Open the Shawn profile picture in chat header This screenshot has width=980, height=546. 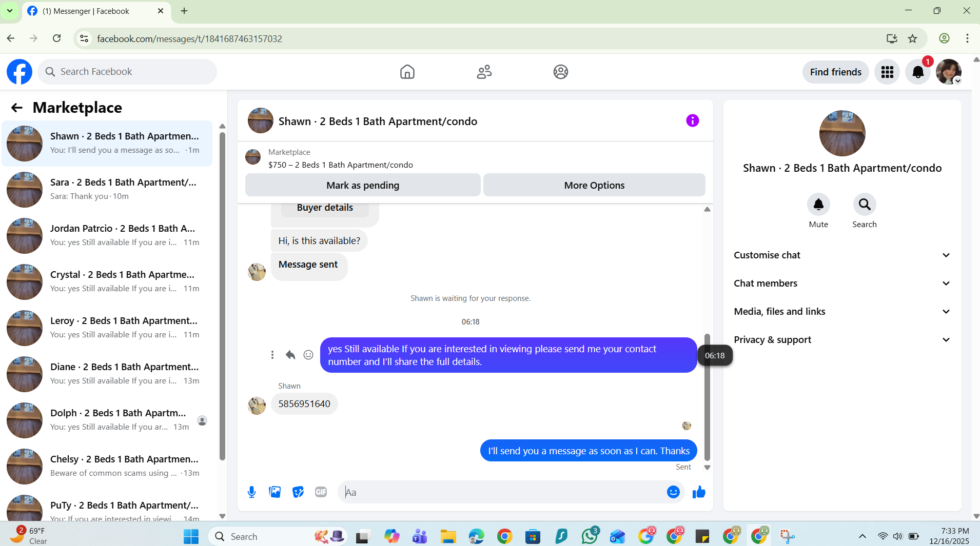261,120
